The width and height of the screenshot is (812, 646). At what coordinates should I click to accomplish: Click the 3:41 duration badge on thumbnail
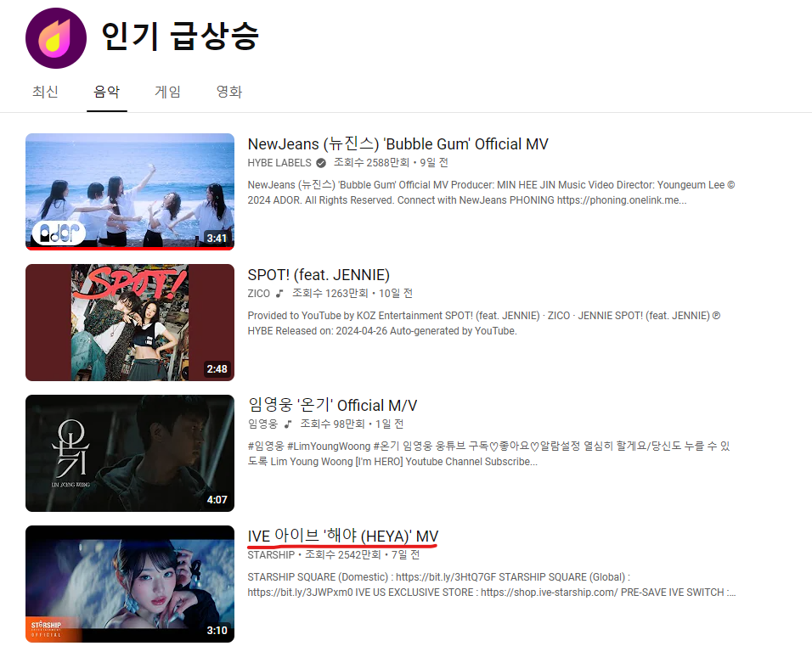[x=217, y=238]
